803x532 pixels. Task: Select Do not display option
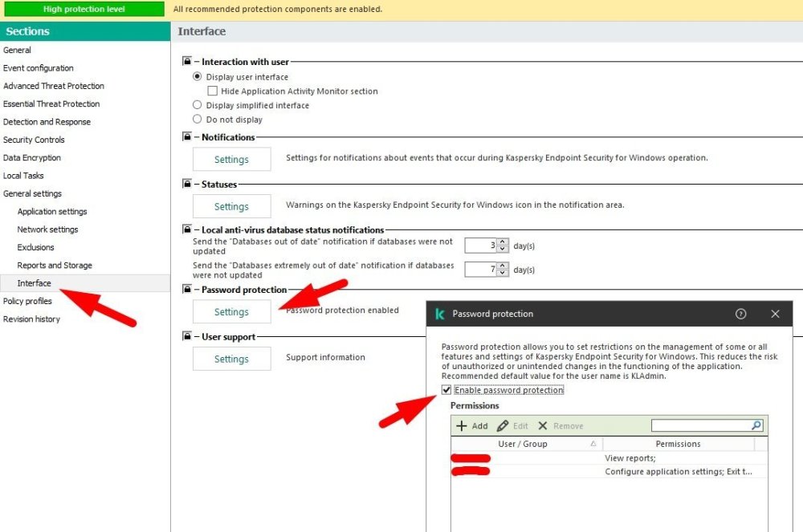point(198,120)
